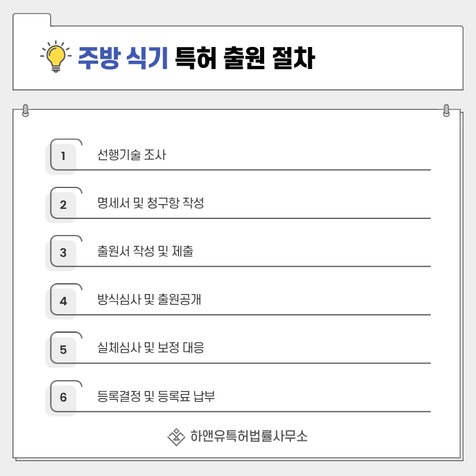
Task: Select the step 6 number badge
Action: click(63, 397)
